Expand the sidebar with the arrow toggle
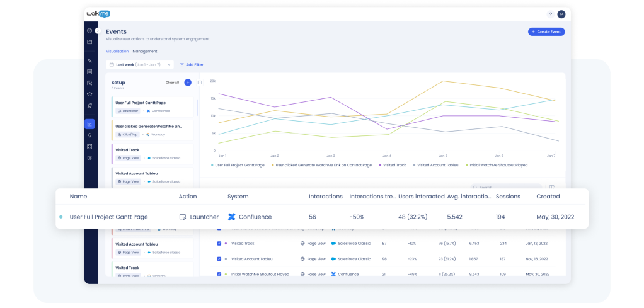This screenshot has width=644, height=308. [98, 30]
